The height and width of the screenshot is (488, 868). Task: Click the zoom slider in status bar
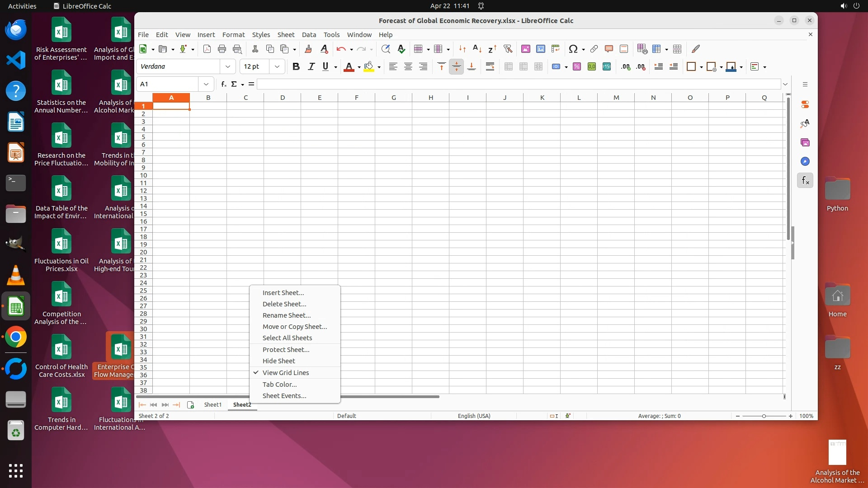coord(764,416)
